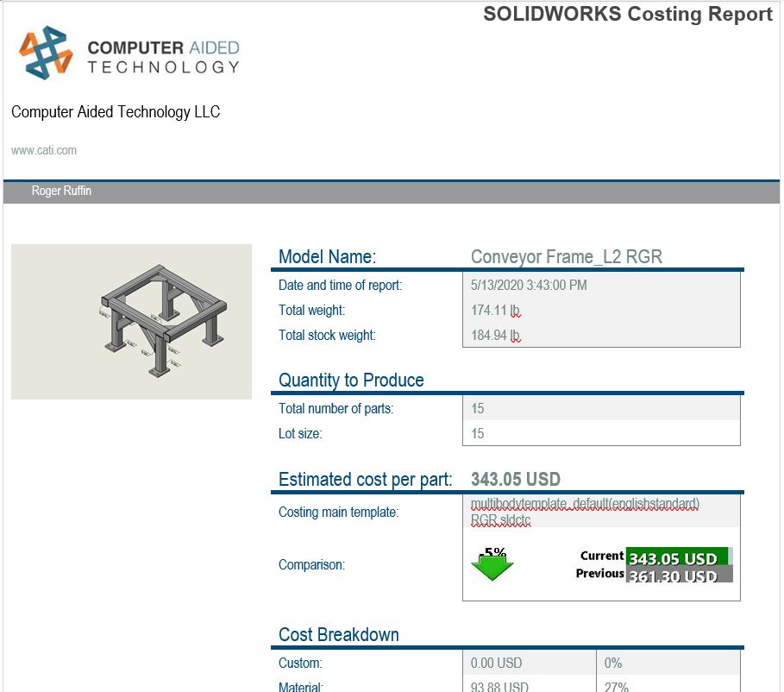Select the Custom percentage '0%'

pos(613,664)
